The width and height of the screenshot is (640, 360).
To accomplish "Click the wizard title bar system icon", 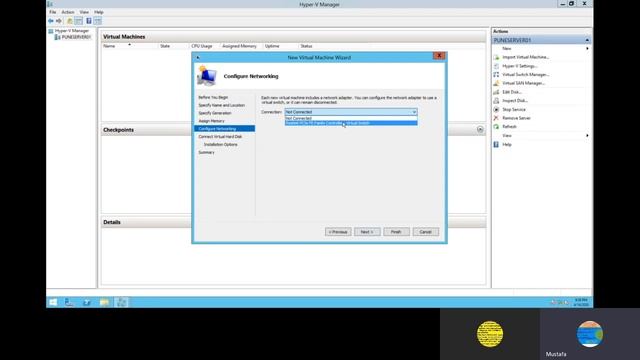I will [x=198, y=58].
